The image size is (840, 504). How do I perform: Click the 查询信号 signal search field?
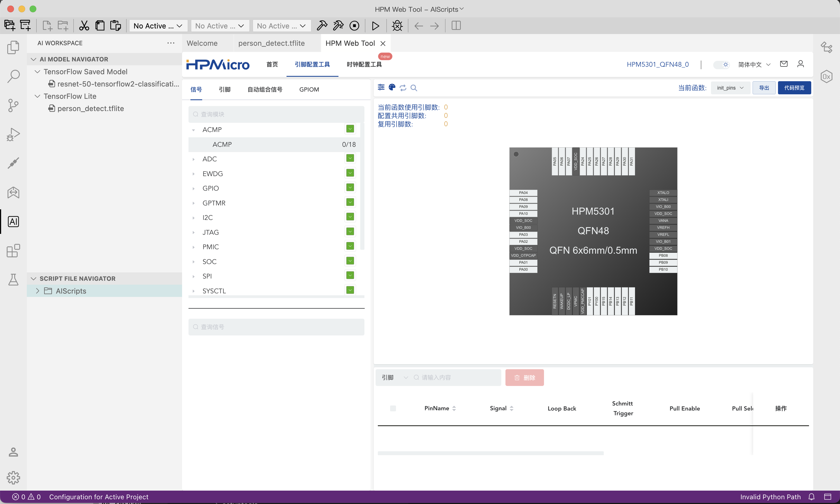(276, 327)
